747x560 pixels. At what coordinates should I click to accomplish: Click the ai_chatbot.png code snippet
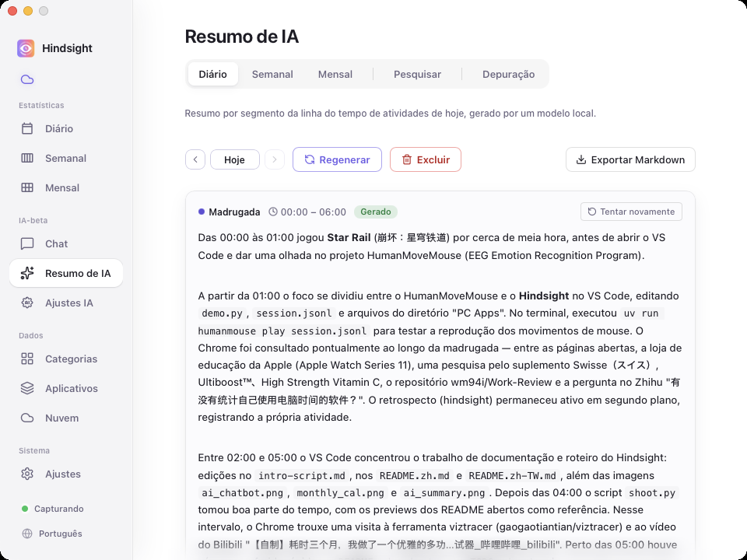[x=243, y=493]
